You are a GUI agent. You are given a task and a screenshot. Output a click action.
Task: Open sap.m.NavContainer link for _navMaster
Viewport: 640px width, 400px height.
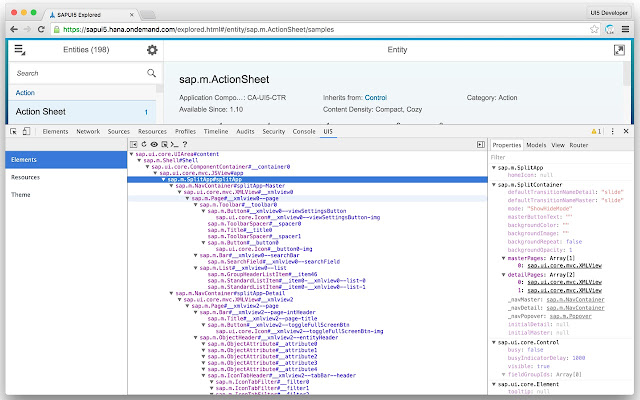pos(576,300)
